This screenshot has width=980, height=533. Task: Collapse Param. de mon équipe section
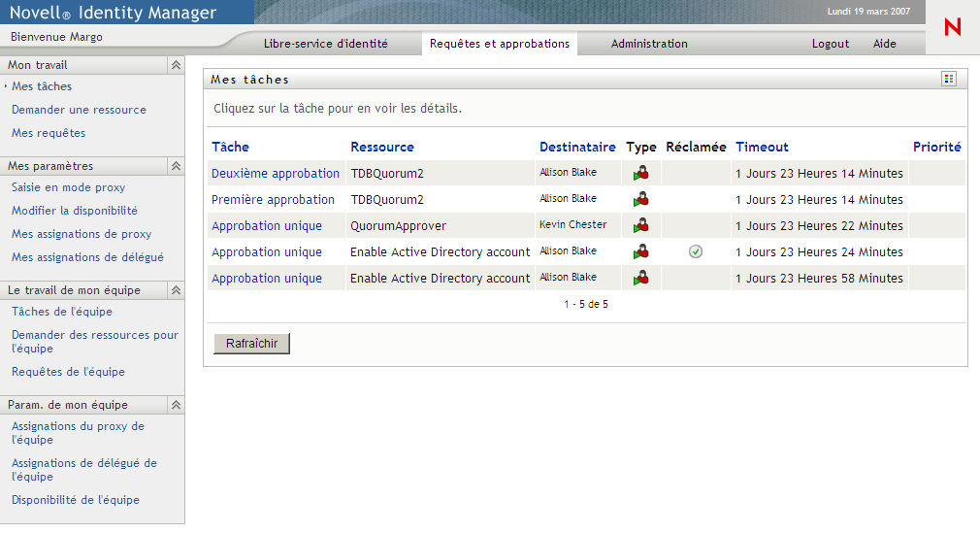tap(177, 405)
